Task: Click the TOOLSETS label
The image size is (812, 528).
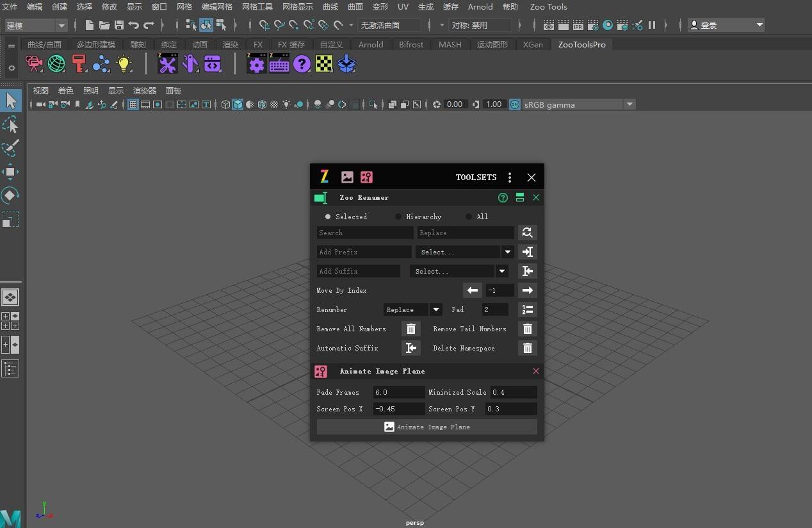Action: coord(476,177)
